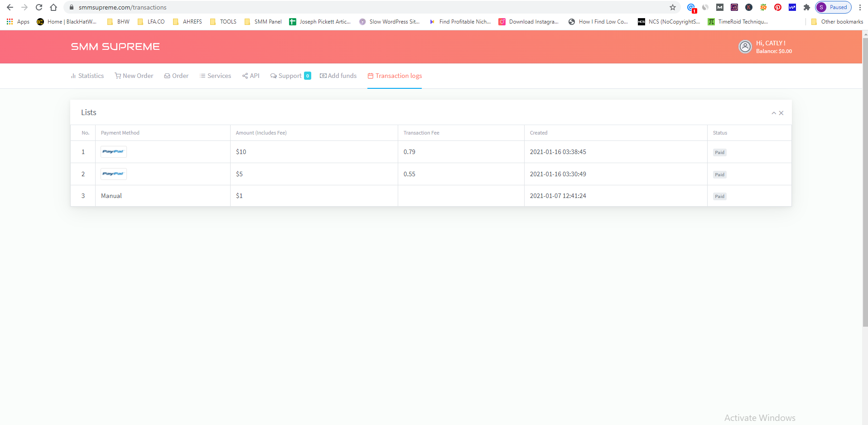The image size is (868, 425).
Task: Click the PayPal logo in row 2
Action: (113, 174)
